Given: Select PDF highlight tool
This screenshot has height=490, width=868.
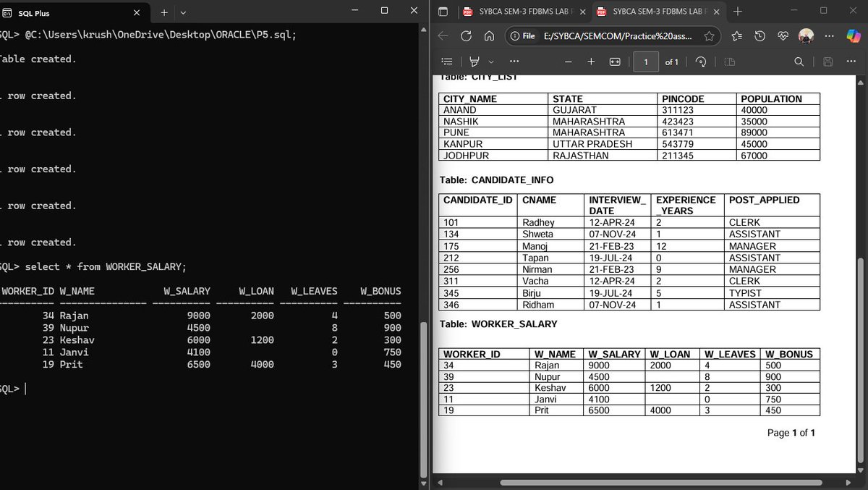Looking at the screenshot, I should pos(475,62).
